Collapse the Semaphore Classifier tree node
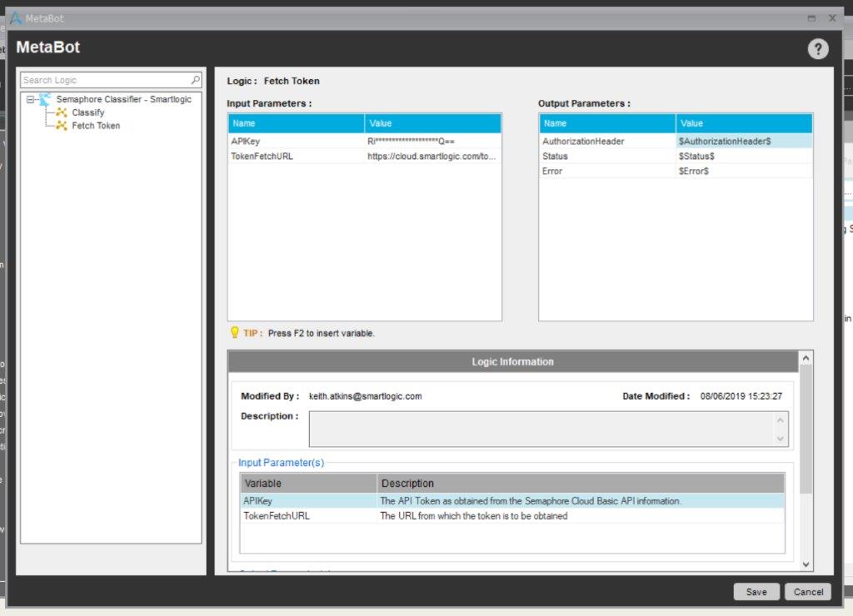853x616 pixels. coord(30,99)
